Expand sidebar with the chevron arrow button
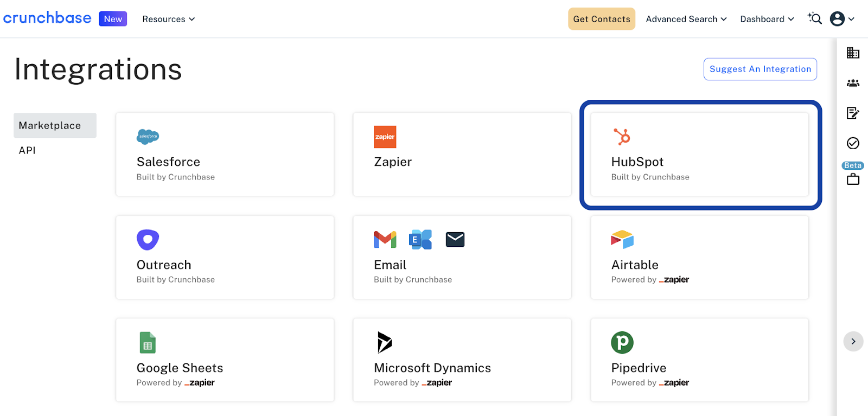The width and height of the screenshot is (868, 416). tap(853, 341)
